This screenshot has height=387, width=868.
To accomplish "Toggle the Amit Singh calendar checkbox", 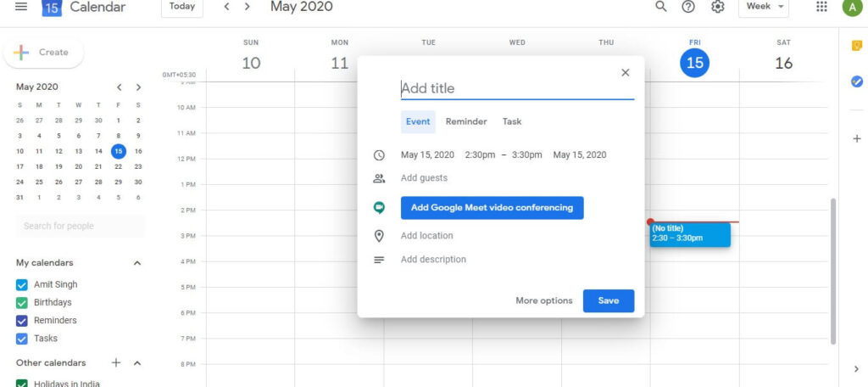I will 21,285.
